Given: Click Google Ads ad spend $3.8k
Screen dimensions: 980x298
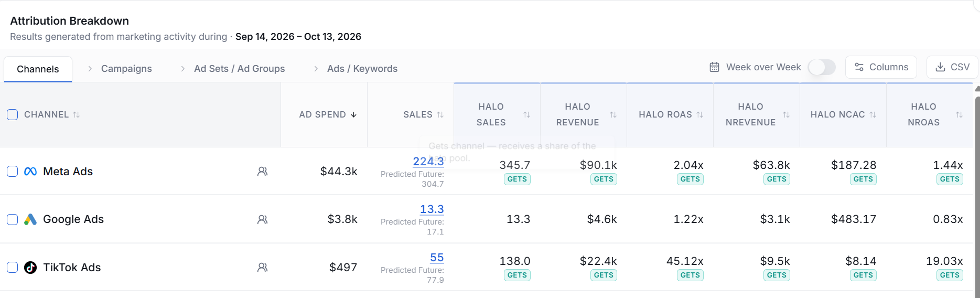Looking at the screenshot, I should 342,219.
